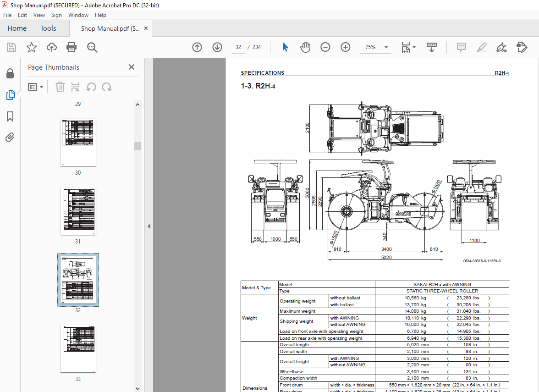Go to the next page arrow

[x=217, y=47]
